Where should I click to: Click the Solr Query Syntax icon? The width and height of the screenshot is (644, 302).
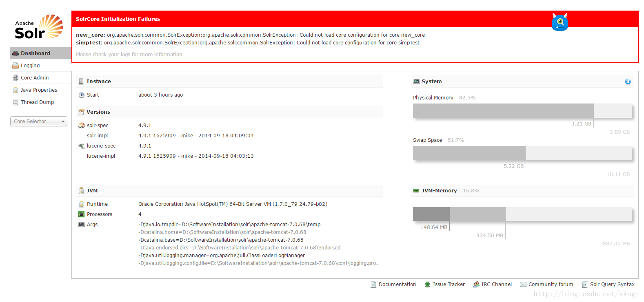point(585,284)
